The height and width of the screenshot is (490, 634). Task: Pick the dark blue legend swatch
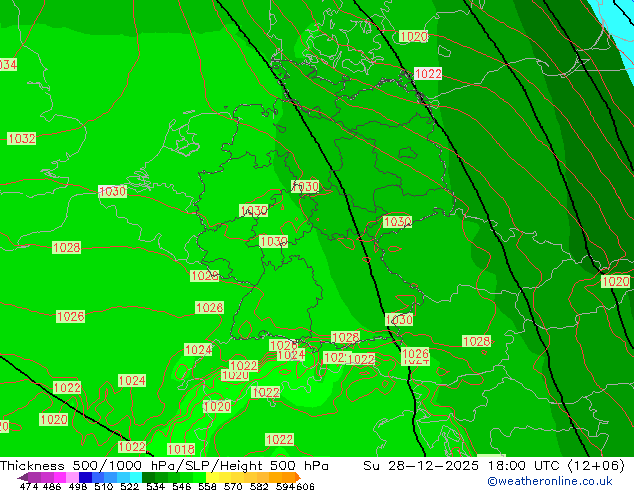[85, 477]
